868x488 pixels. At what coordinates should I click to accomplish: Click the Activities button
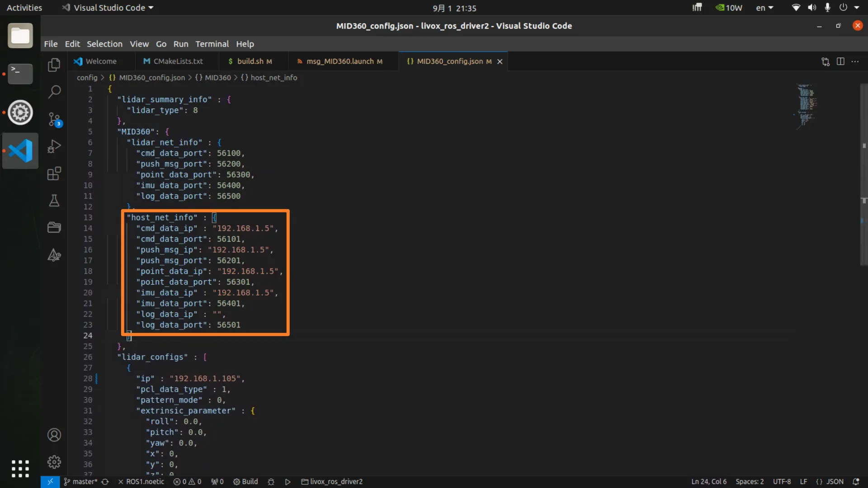[24, 8]
